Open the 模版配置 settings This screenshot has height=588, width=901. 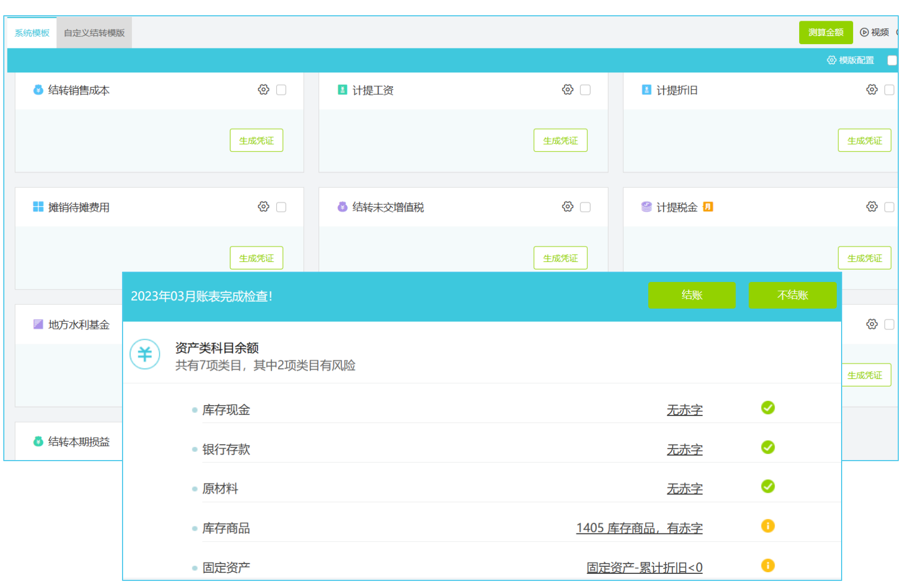850,60
